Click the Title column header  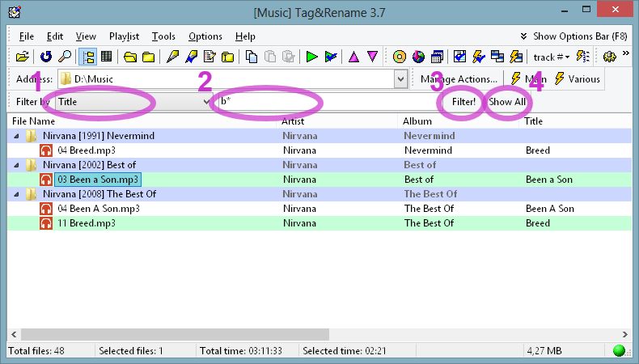(576, 121)
